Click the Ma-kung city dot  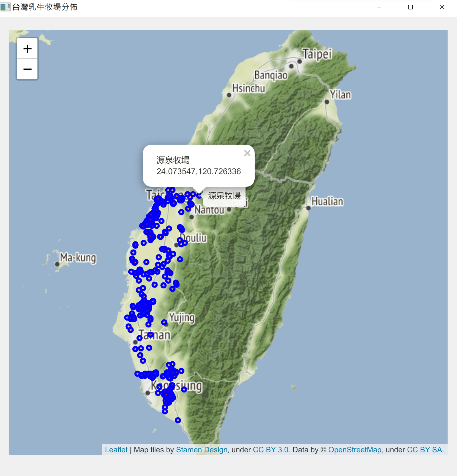pos(57,264)
